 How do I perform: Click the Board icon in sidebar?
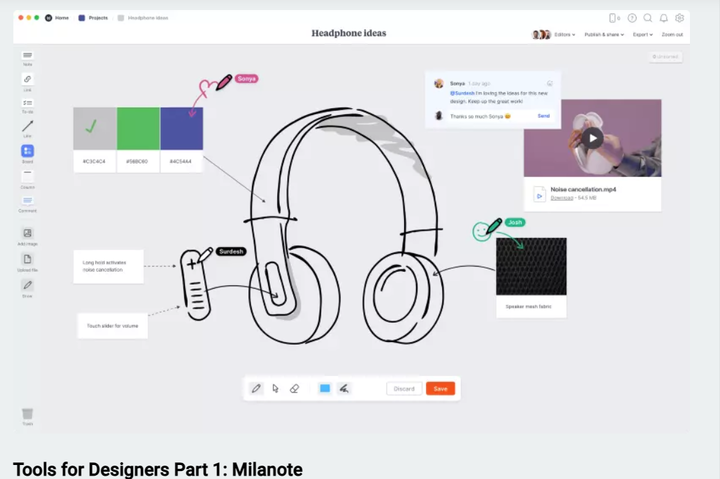coord(27,152)
